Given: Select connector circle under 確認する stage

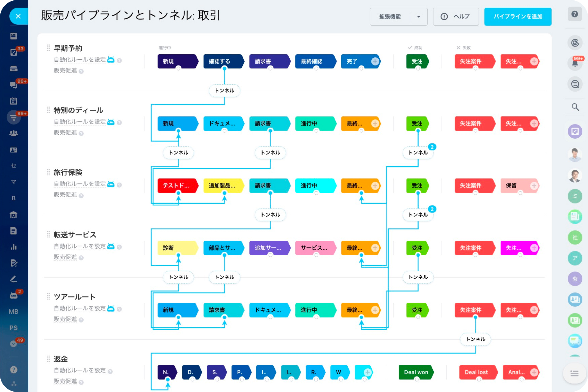Looking at the screenshot, I should click(x=224, y=68).
